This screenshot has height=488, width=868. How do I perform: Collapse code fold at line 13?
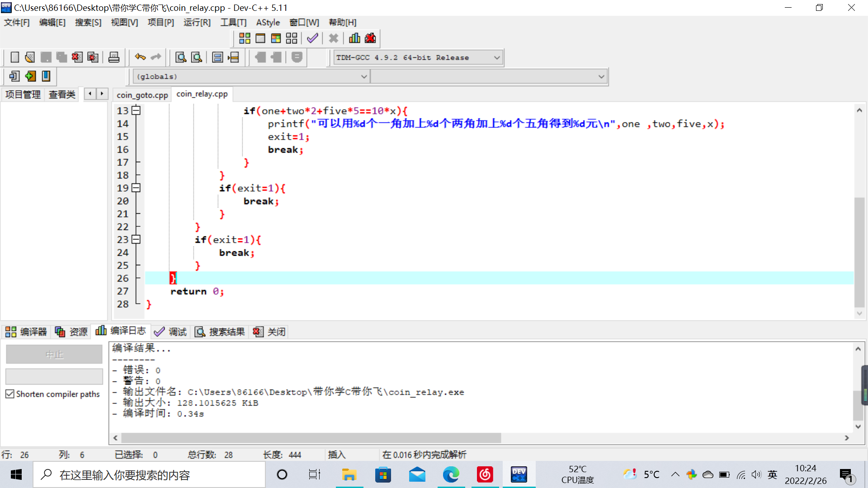[136, 110]
